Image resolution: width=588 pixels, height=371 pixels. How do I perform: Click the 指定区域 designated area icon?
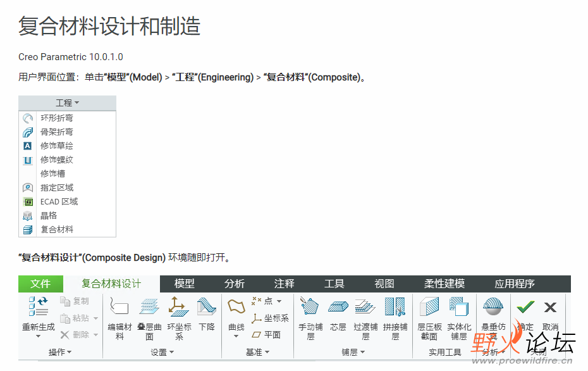[x=28, y=188]
